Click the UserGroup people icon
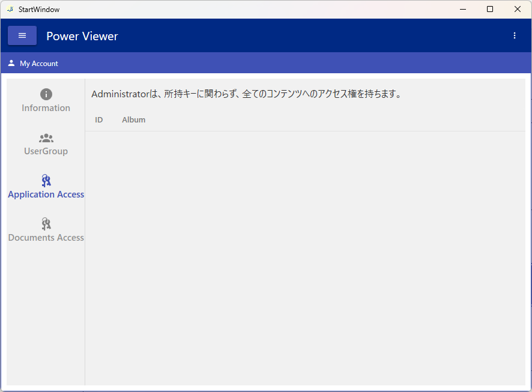 (46, 138)
